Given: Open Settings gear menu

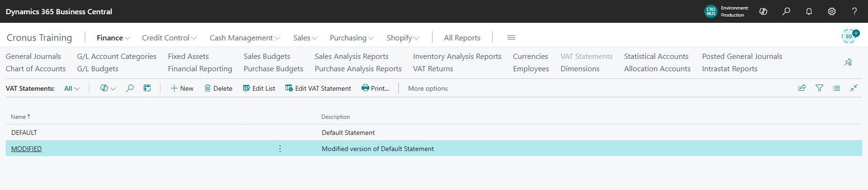Looking at the screenshot, I should (x=832, y=11).
